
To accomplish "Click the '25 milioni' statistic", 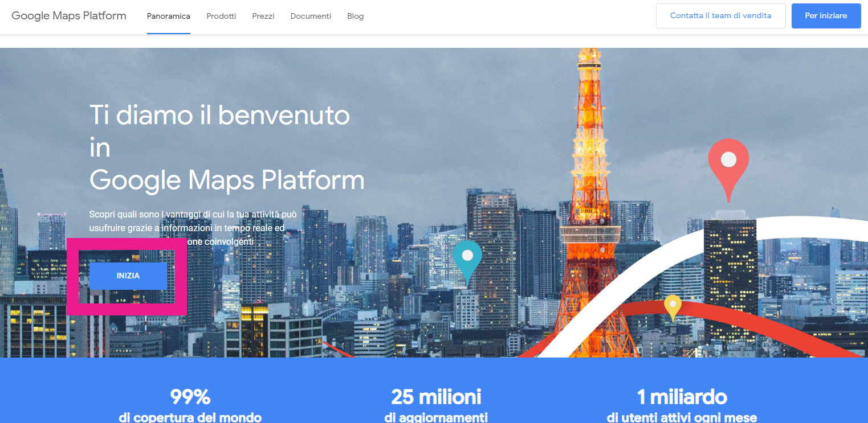I will point(436,396).
